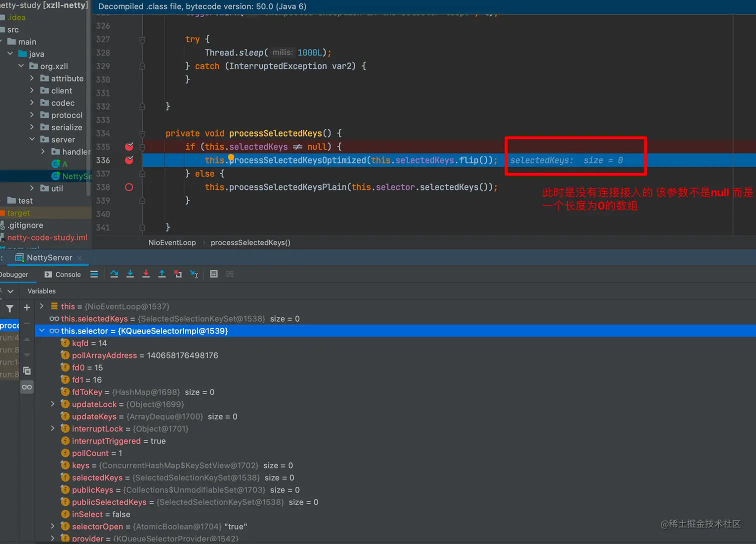
Task: Select the NettySe… class in project tree
Action: pyautogui.click(x=72, y=176)
